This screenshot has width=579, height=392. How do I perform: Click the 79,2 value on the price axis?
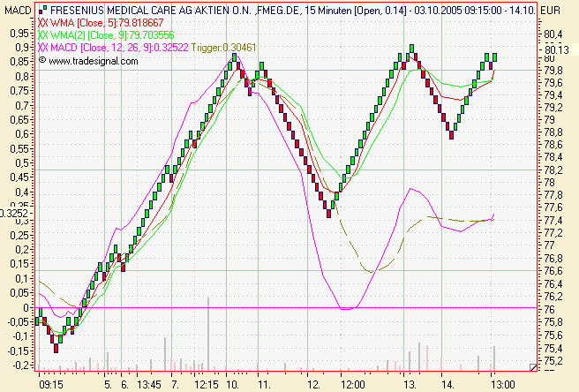click(x=553, y=108)
